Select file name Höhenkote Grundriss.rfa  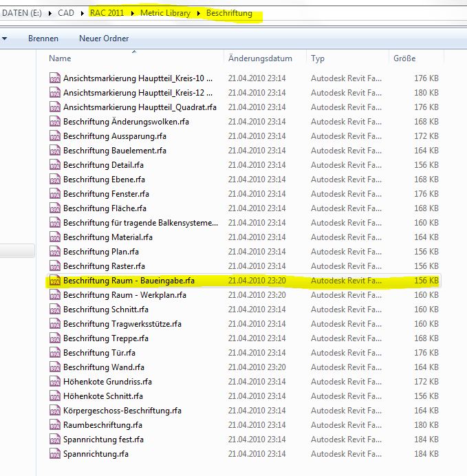[107, 382]
